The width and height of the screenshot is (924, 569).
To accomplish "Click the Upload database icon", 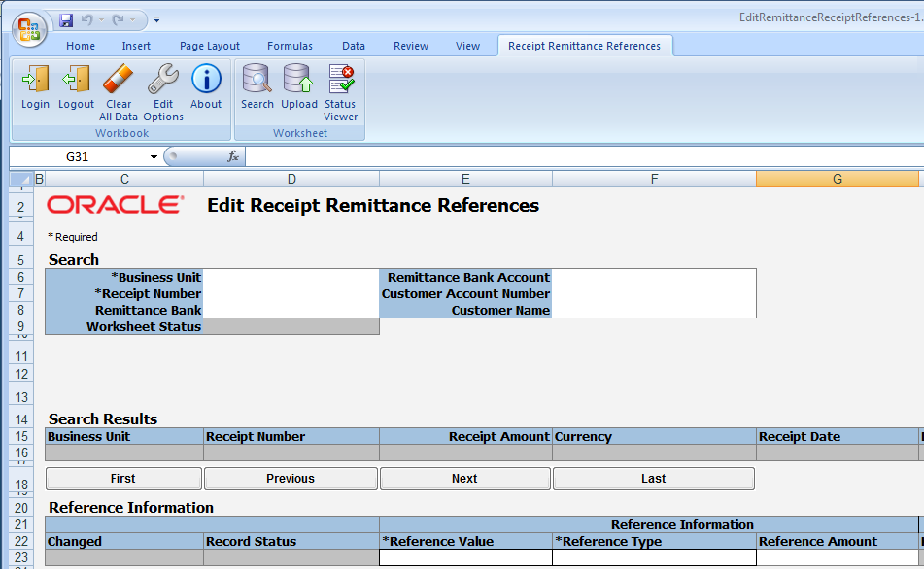I will pos(298,87).
